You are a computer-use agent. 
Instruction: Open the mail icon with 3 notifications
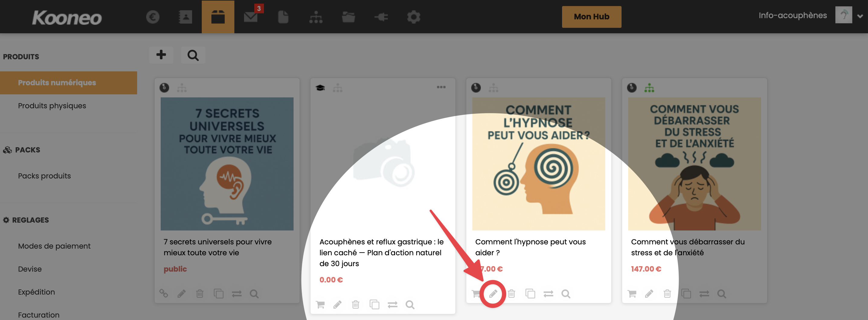[251, 17]
